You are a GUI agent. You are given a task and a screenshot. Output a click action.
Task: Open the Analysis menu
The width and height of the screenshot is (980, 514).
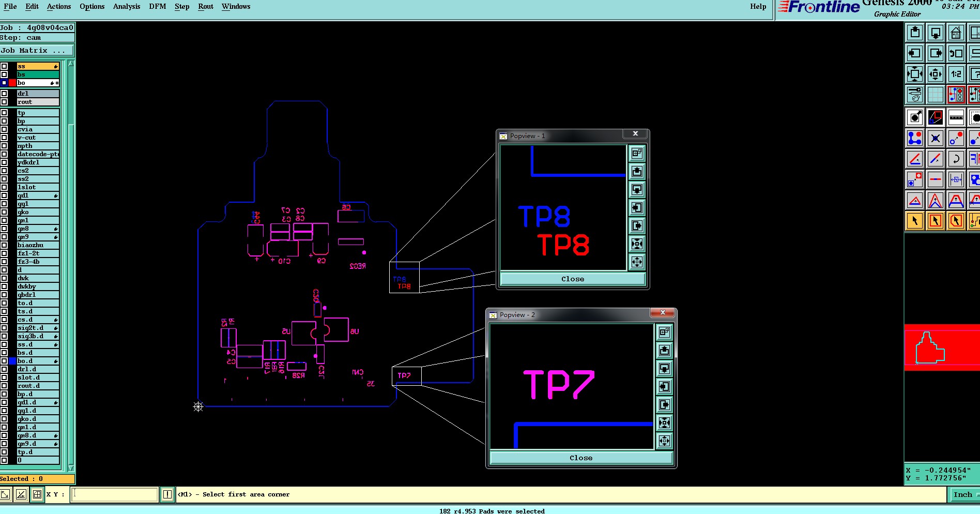point(127,6)
